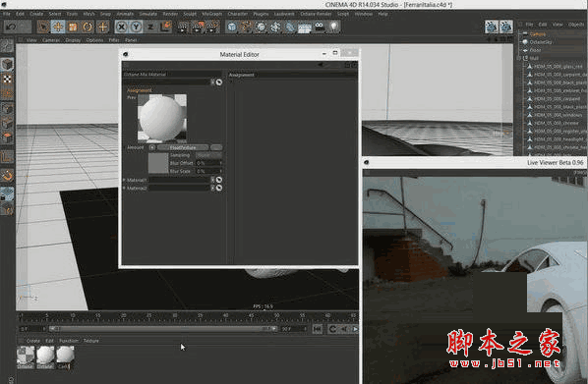Collapse the Null group in Object Manager

[x=519, y=58]
